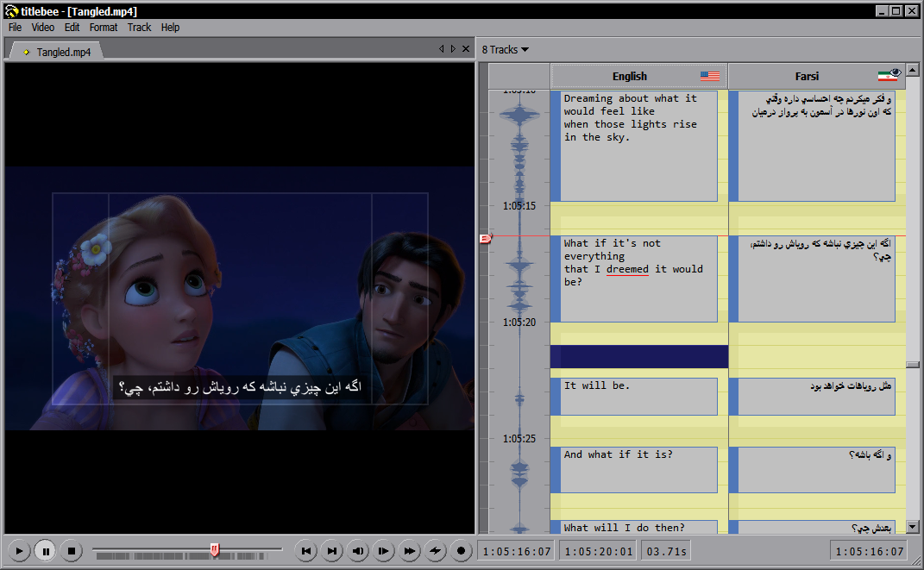Click the timeline label 1:05:20
The width and height of the screenshot is (924, 570).
point(519,323)
